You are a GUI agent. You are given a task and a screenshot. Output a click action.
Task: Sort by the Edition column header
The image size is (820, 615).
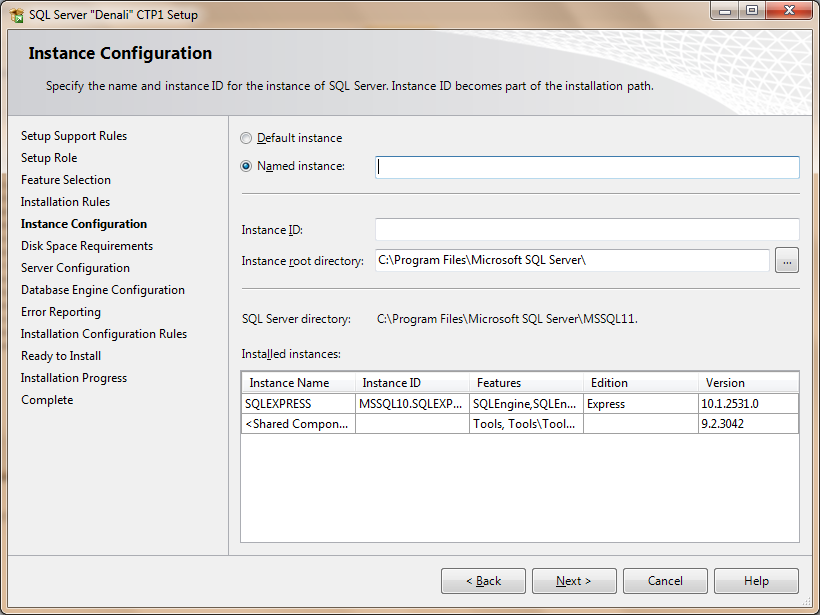641,383
